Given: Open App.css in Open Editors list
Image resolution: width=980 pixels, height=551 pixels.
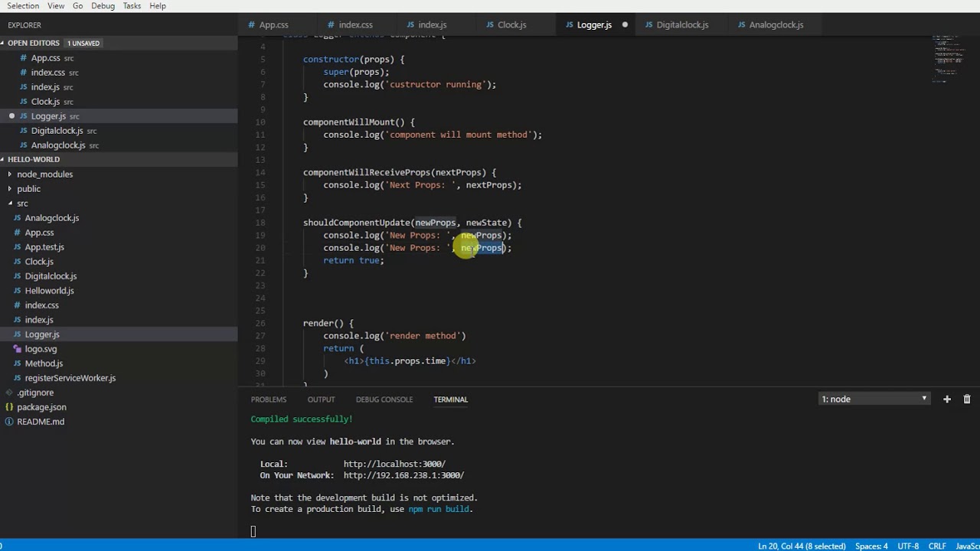Looking at the screenshot, I should click(x=45, y=57).
